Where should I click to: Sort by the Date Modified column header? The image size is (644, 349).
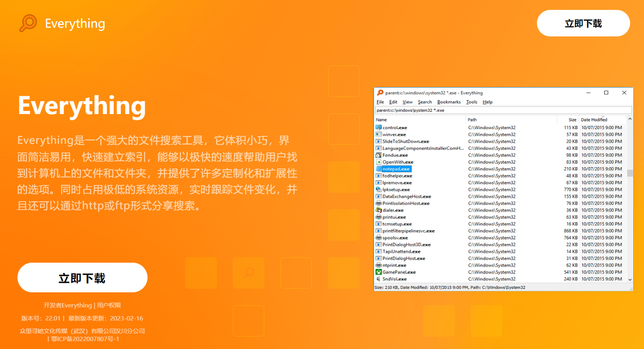(602, 120)
